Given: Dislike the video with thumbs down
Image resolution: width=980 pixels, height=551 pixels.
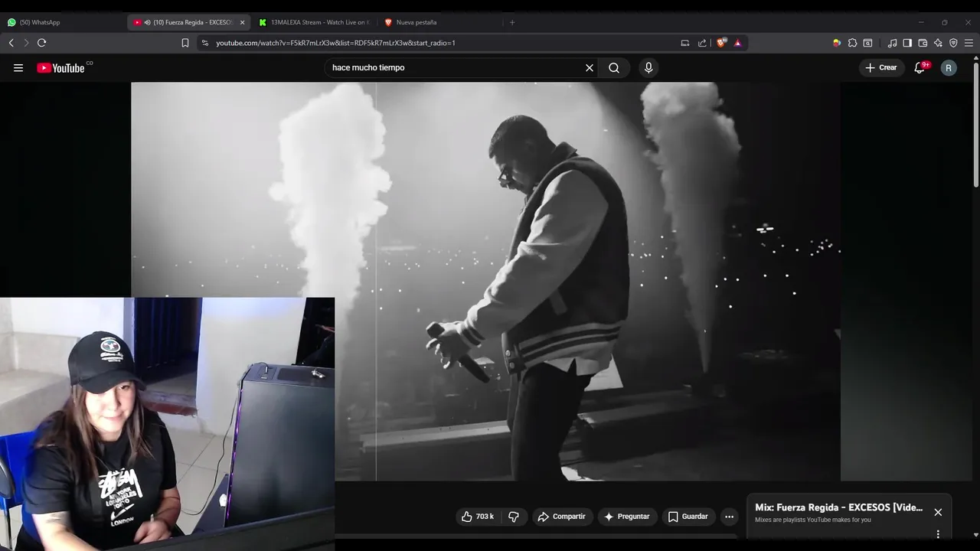Looking at the screenshot, I should [514, 517].
